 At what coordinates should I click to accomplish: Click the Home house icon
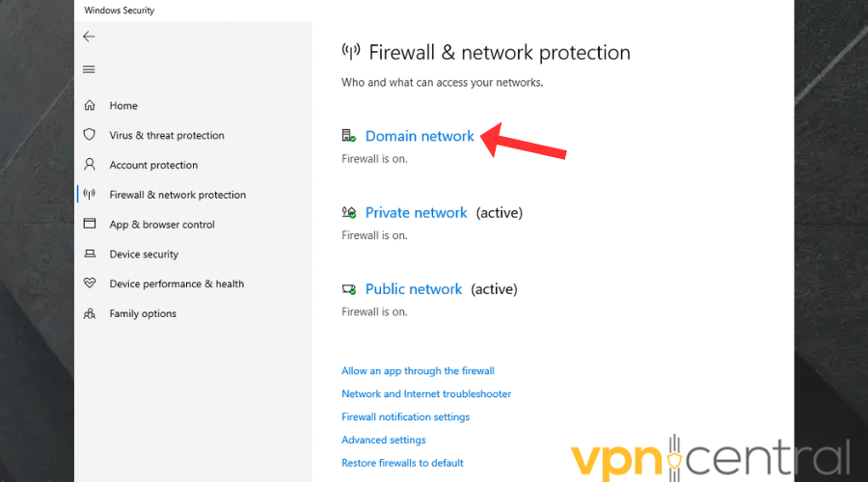(x=90, y=106)
